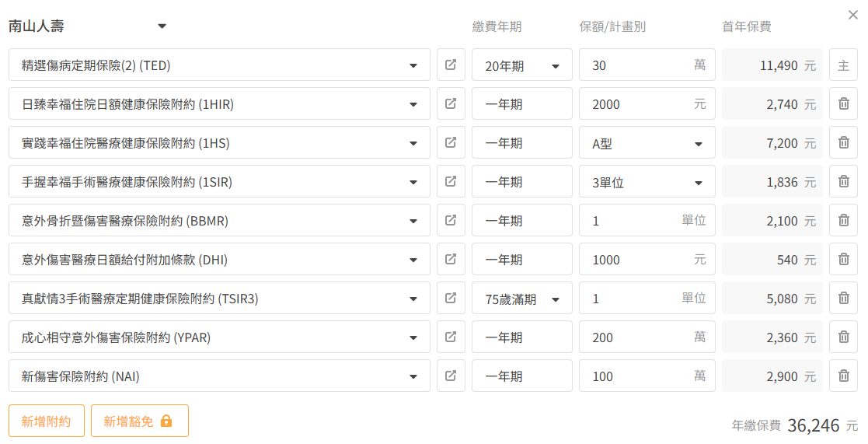Click the 新增豁免 button

coord(140,421)
